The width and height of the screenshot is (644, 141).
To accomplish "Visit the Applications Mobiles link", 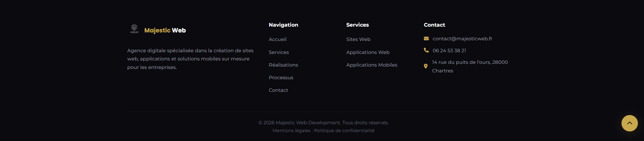I will (x=371, y=65).
